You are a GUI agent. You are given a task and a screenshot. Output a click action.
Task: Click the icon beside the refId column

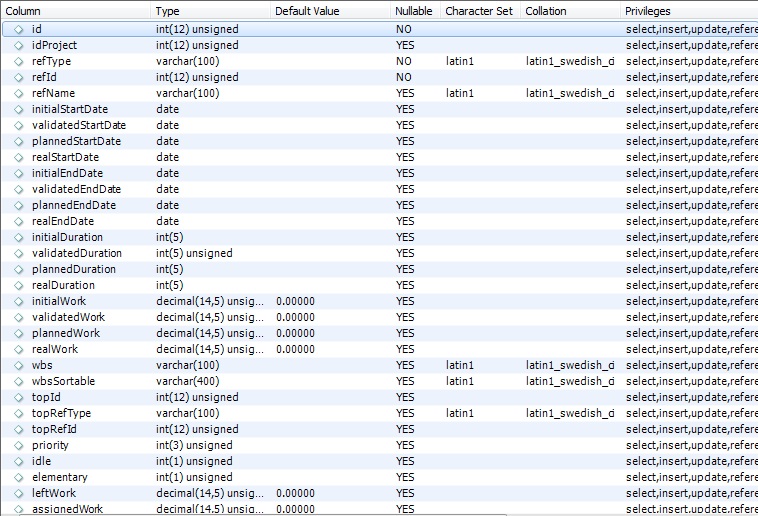pyautogui.click(x=18, y=77)
